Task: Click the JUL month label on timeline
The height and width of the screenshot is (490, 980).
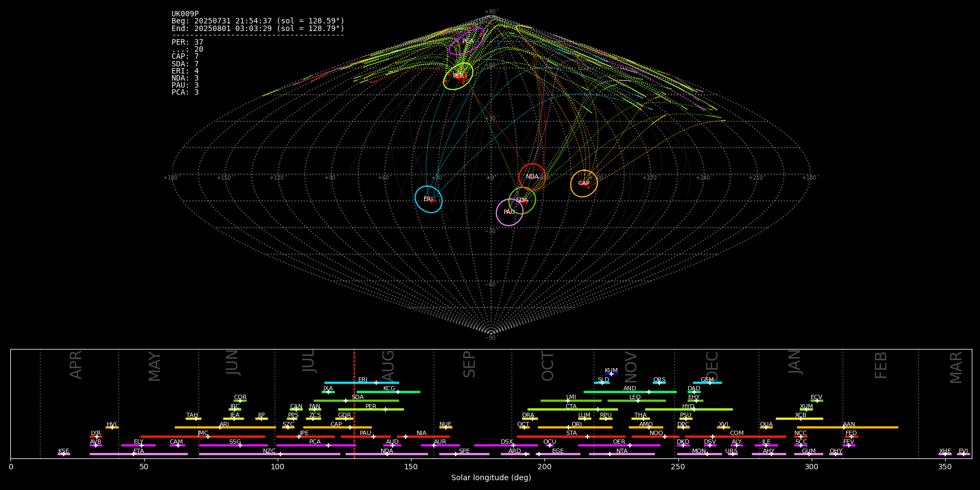Action: coord(309,360)
